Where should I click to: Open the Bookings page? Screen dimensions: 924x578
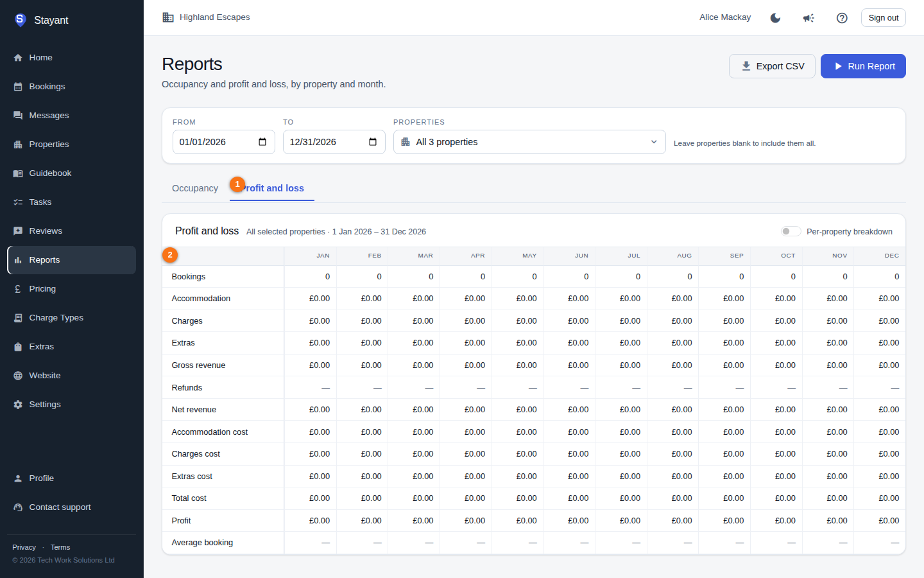pos(71,87)
